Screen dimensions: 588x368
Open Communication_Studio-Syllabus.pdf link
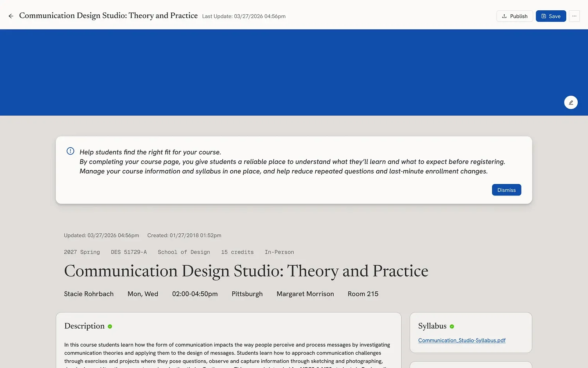pyautogui.click(x=462, y=340)
